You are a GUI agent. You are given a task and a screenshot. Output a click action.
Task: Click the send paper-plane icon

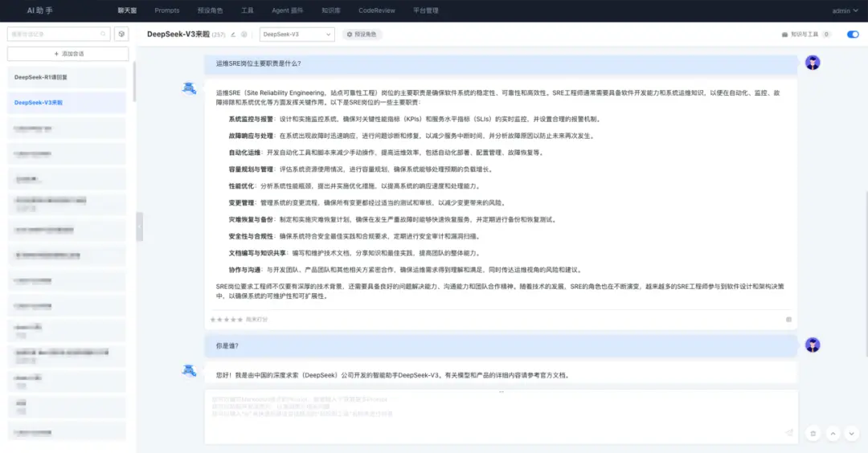789,433
